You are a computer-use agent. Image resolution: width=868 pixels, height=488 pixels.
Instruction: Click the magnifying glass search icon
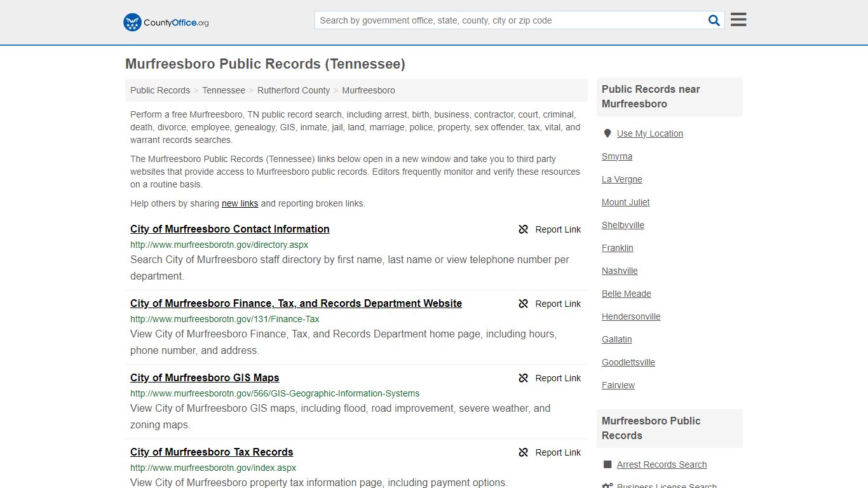(x=714, y=20)
